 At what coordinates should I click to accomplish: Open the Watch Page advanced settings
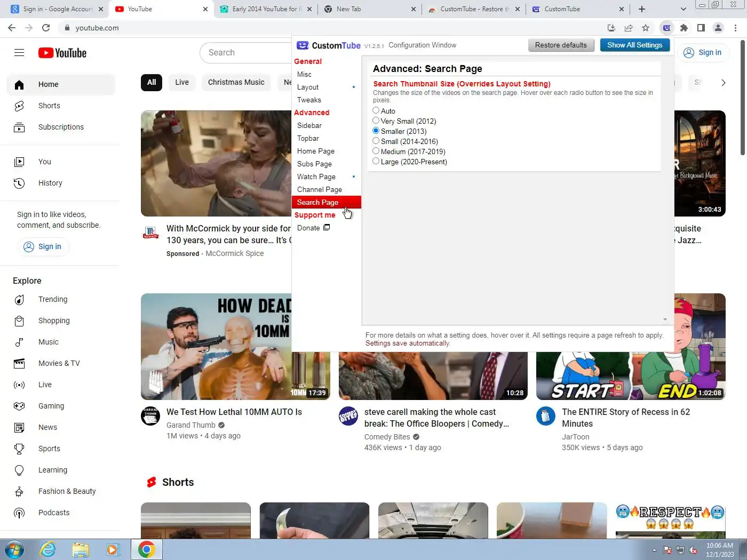pos(316,177)
